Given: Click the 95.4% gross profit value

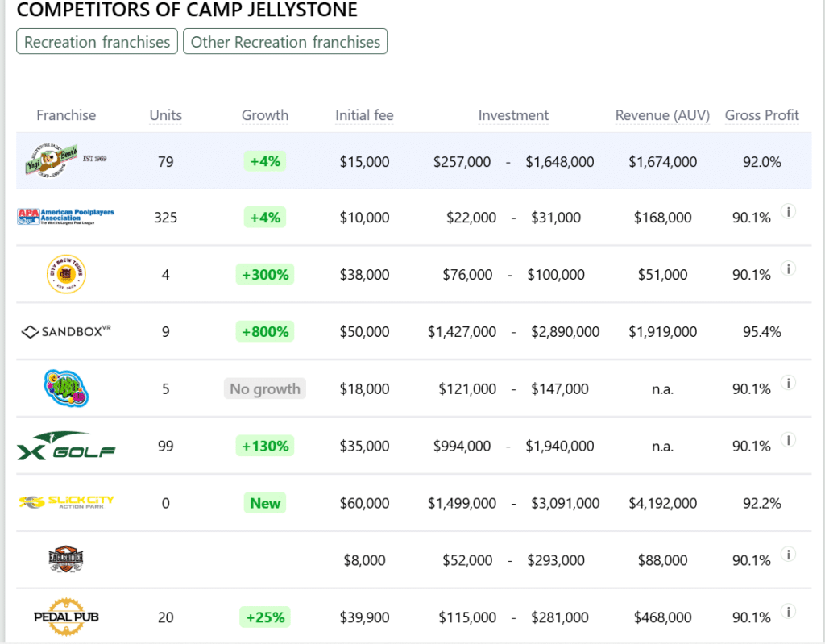Looking at the screenshot, I should tap(762, 332).
